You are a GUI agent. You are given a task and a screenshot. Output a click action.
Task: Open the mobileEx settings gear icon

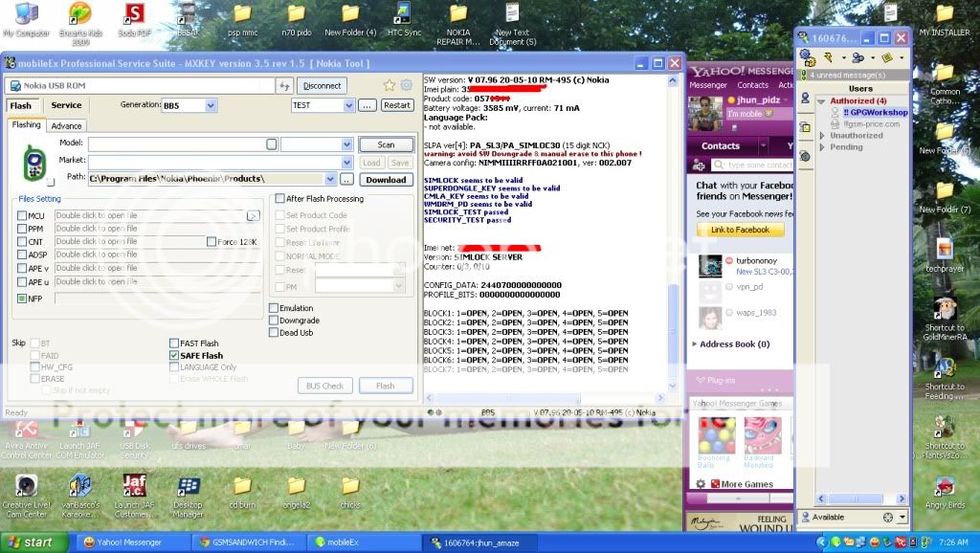click(x=406, y=85)
